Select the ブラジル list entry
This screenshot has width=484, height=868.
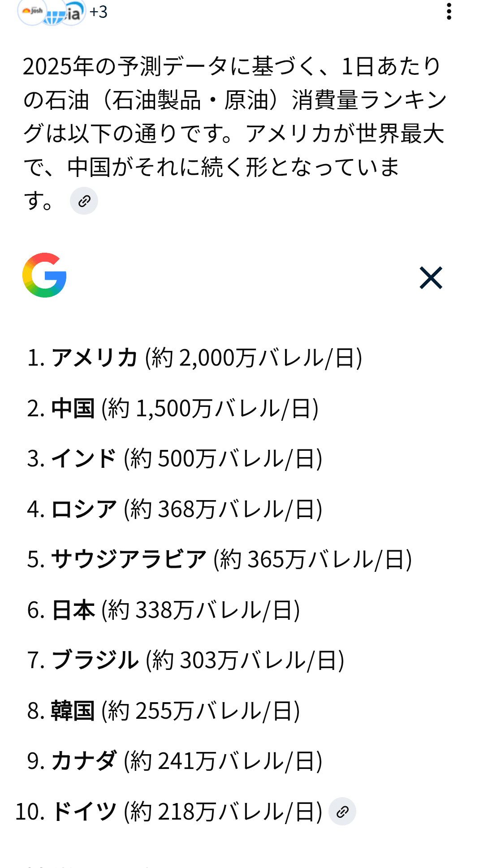tap(186, 660)
